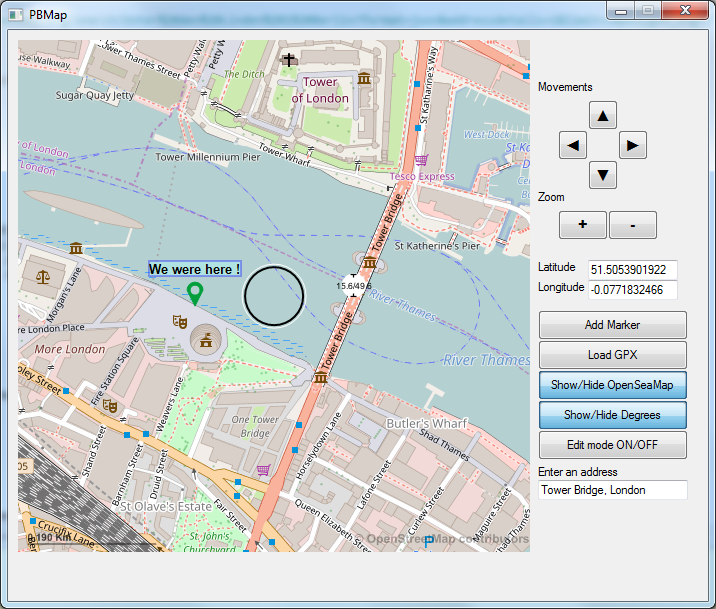Focus the Latitude input field
Image resolution: width=716 pixels, height=609 pixels.
tap(632, 270)
